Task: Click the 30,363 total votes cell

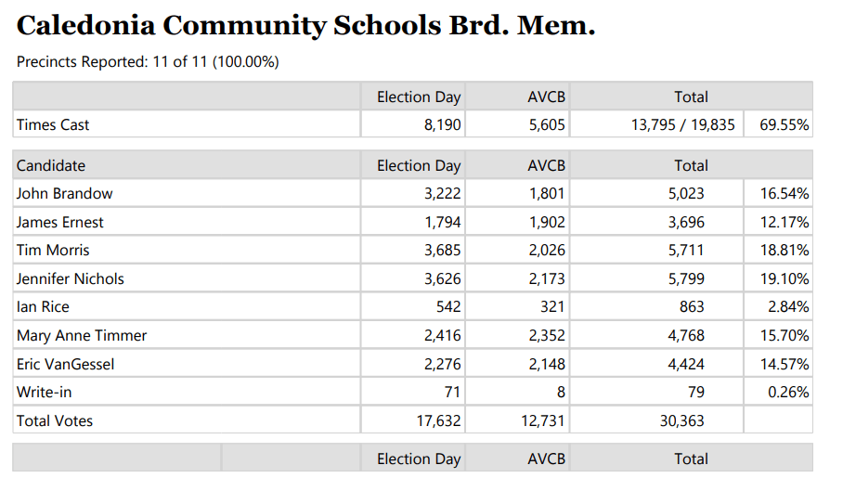Action: pos(681,420)
